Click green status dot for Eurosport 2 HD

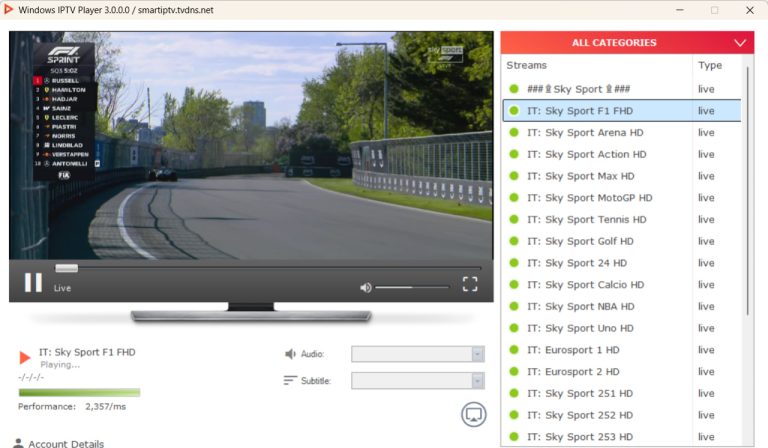click(x=514, y=371)
